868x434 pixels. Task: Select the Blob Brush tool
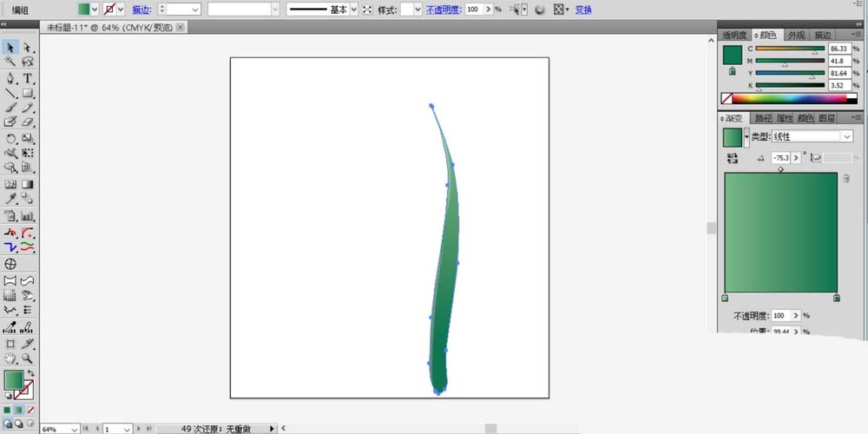(10, 122)
